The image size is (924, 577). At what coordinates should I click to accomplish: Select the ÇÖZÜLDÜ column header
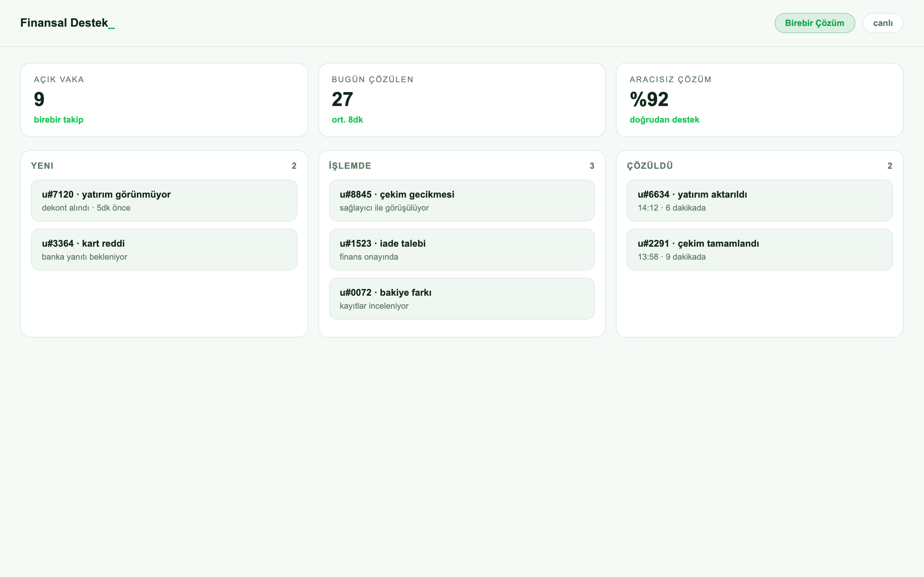649,166
